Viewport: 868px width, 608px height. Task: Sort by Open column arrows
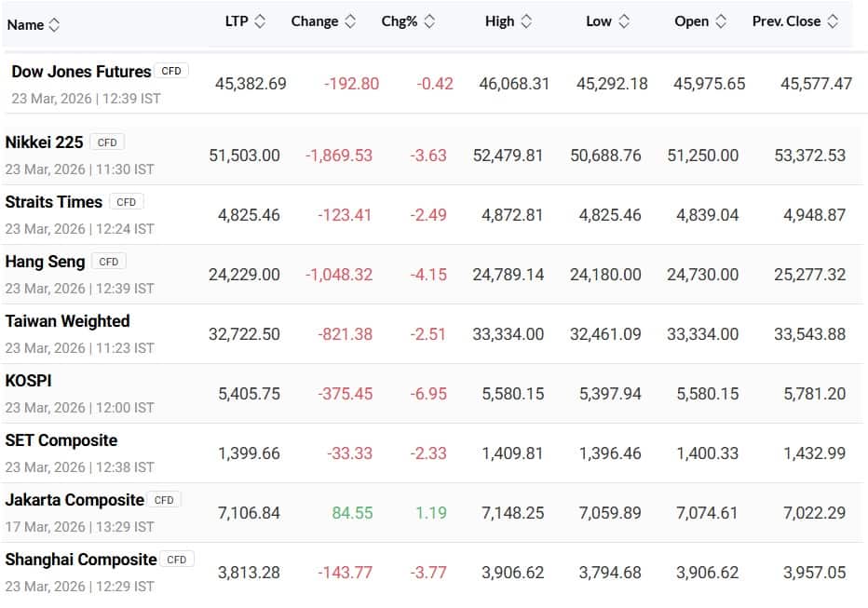pos(721,21)
